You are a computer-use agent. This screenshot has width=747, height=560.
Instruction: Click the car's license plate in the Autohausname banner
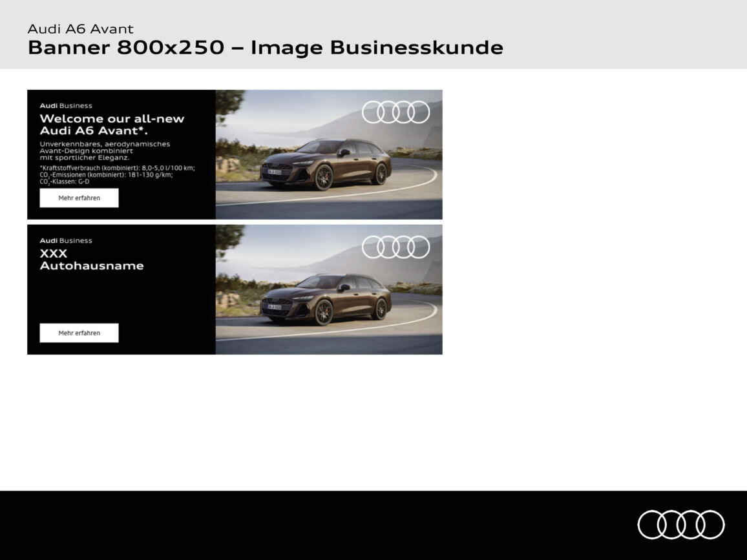[x=274, y=307]
